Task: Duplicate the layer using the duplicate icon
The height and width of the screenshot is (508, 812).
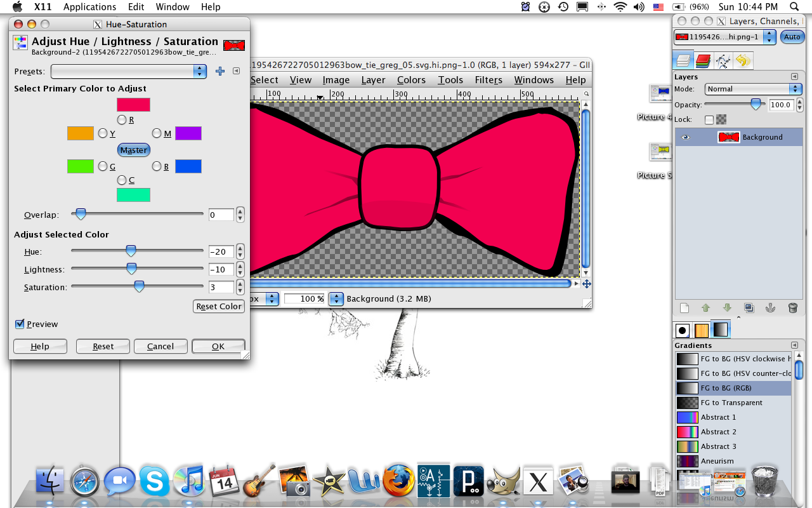Action: (749, 308)
